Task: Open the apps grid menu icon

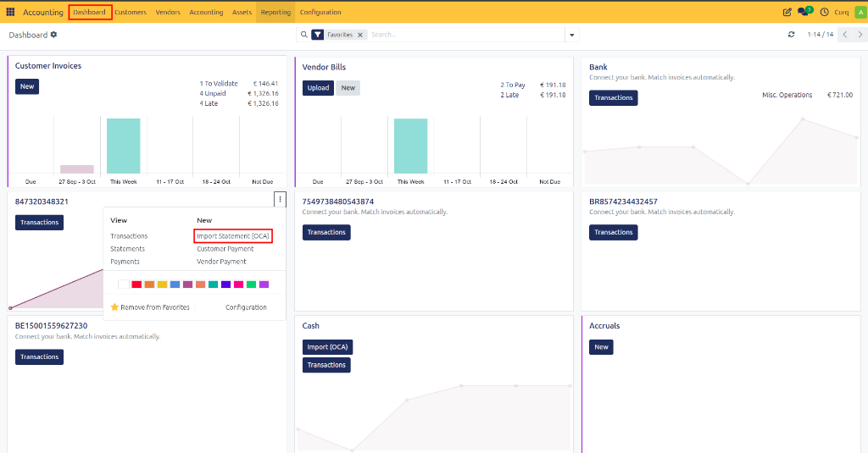Action: click(10, 12)
